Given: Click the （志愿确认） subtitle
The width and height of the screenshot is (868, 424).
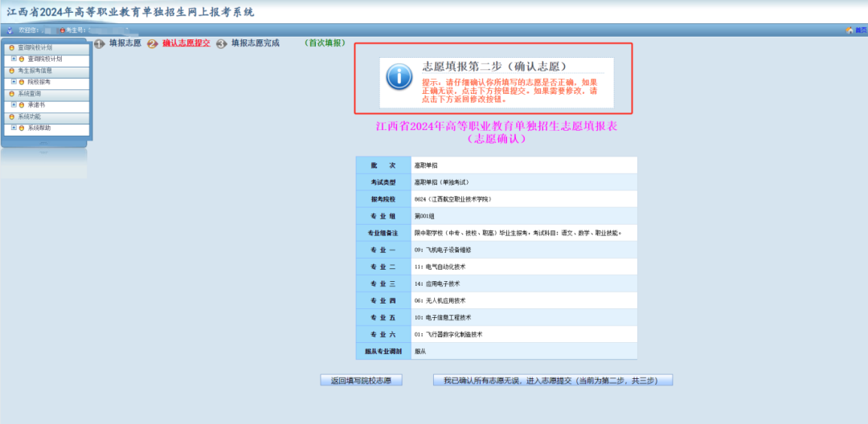Looking at the screenshot, I should [497, 140].
